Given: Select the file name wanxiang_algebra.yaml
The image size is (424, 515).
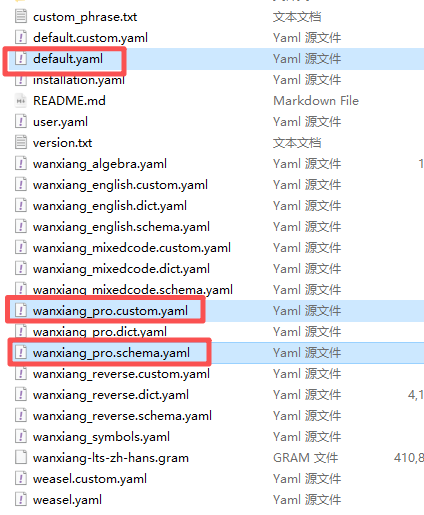Looking at the screenshot, I should [x=100, y=164].
